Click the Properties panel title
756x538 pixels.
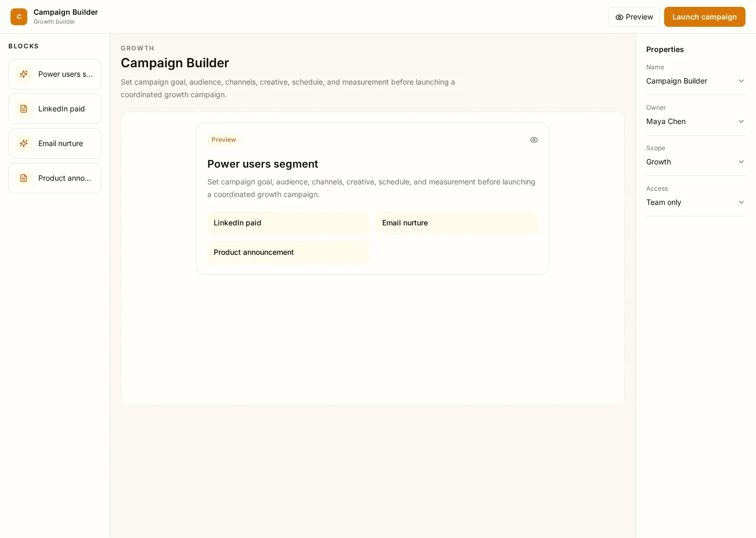click(665, 49)
